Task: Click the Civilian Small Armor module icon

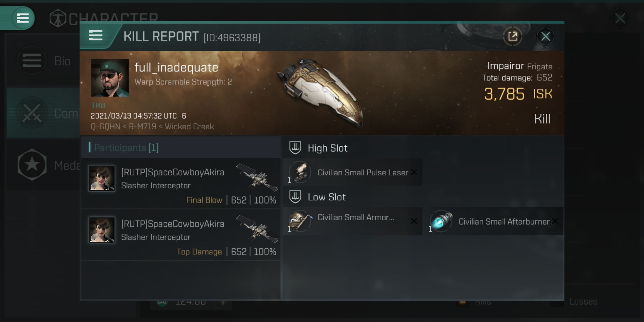Action: point(300,221)
